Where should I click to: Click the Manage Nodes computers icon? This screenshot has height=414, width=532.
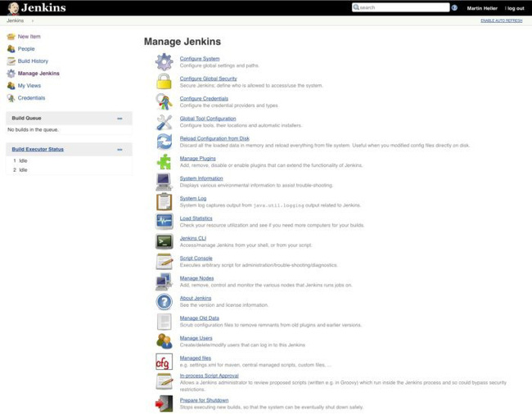click(x=165, y=281)
